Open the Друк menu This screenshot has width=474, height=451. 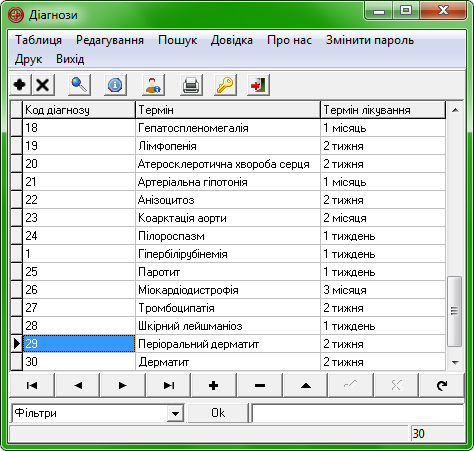(x=28, y=59)
